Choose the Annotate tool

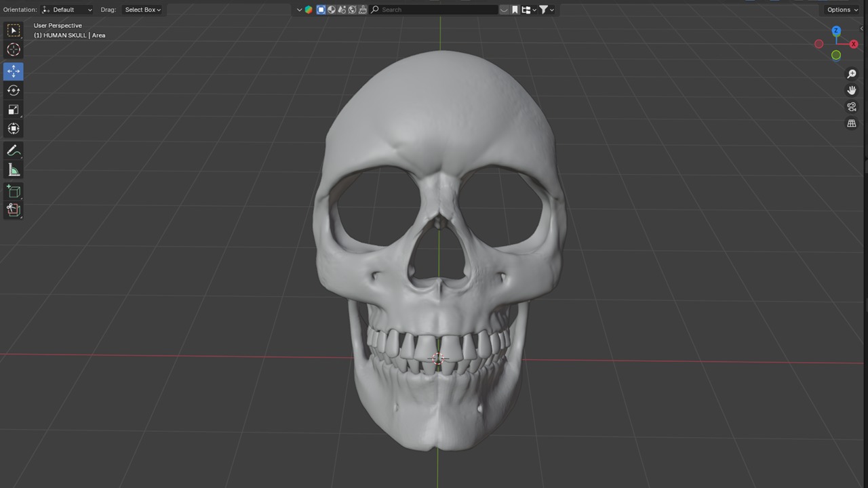14,150
